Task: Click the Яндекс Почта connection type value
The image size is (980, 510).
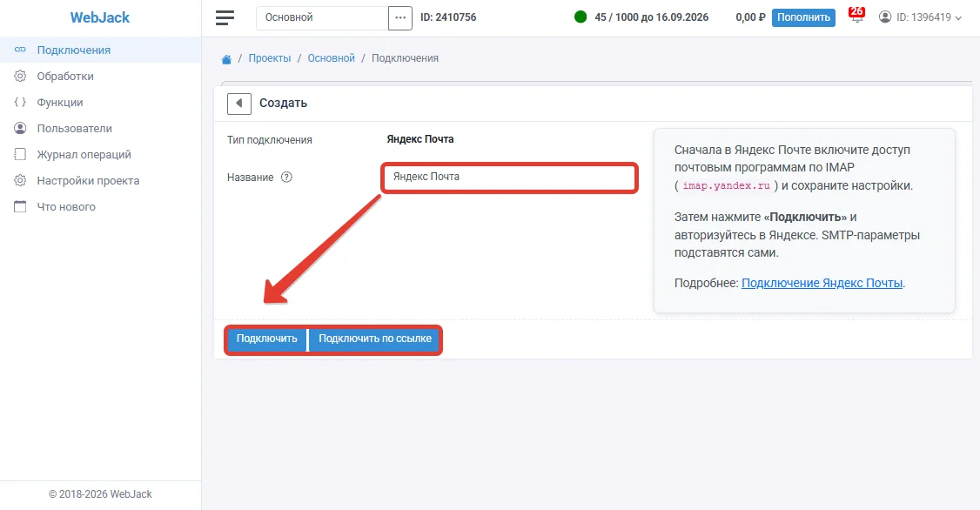Action: [420, 139]
